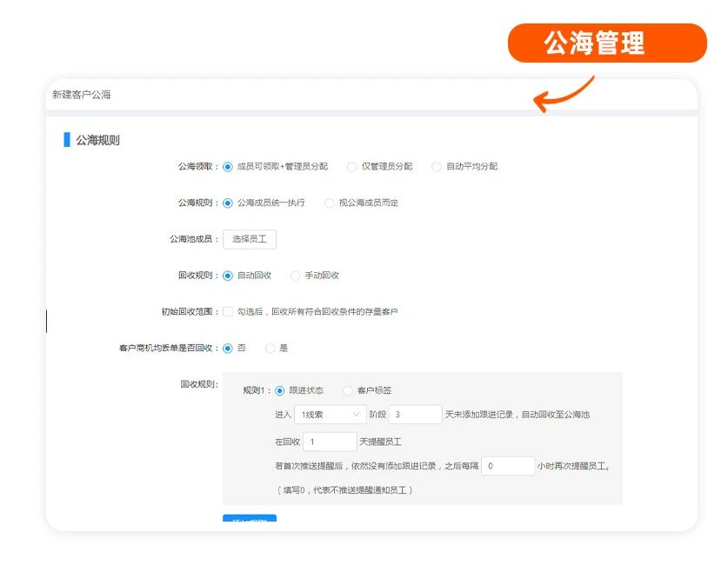This screenshot has width=728, height=572.
Task: Switch to 手动回收 option
Action: 296,276
